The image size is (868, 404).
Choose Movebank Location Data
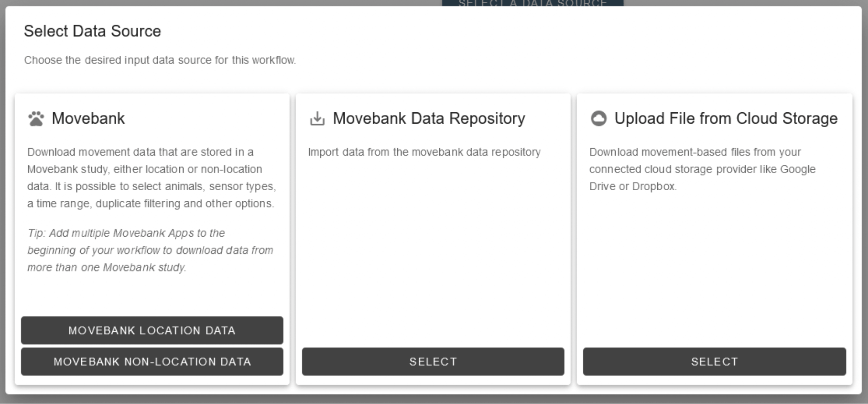(152, 330)
